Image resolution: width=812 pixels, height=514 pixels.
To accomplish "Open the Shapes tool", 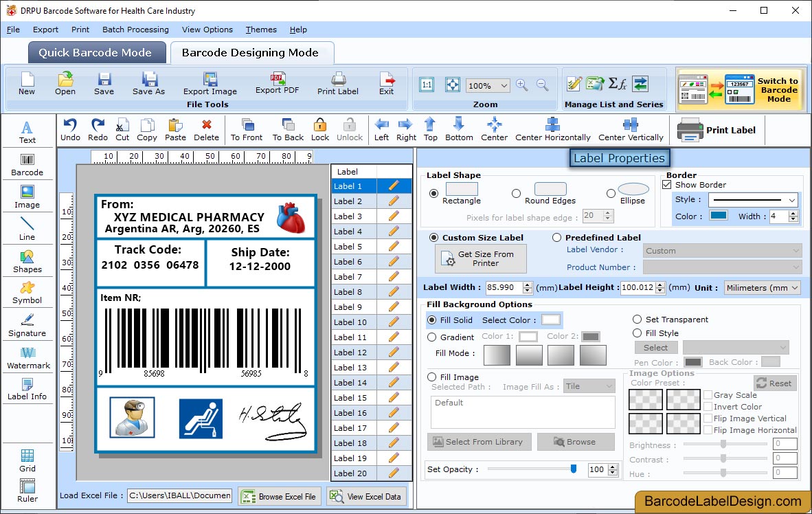I will (x=27, y=262).
